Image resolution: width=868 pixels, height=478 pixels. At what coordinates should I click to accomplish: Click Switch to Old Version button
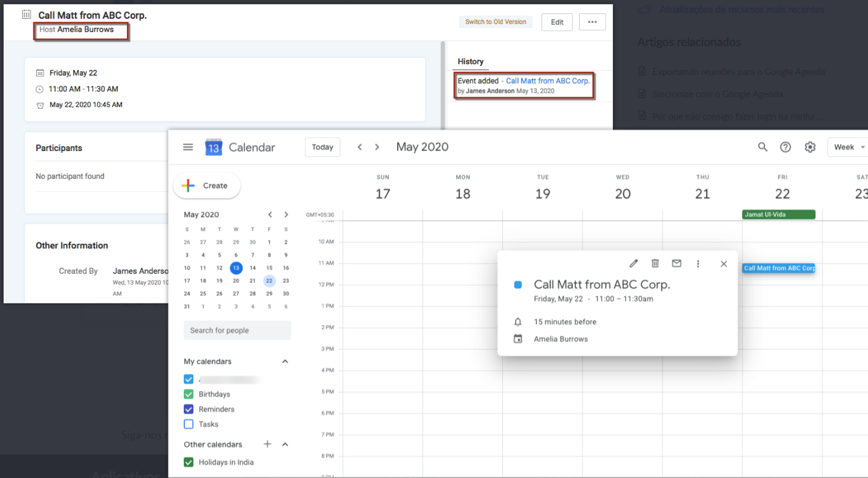point(496,22)
